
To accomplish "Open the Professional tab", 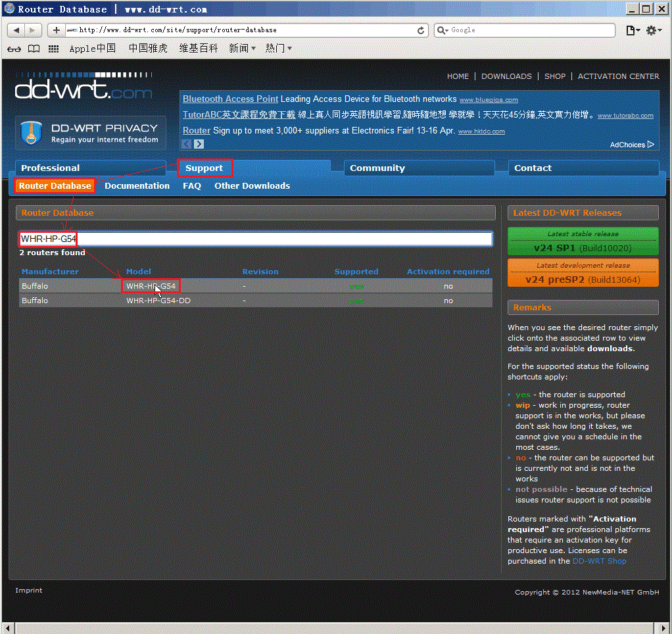I will tap(91, 168).
